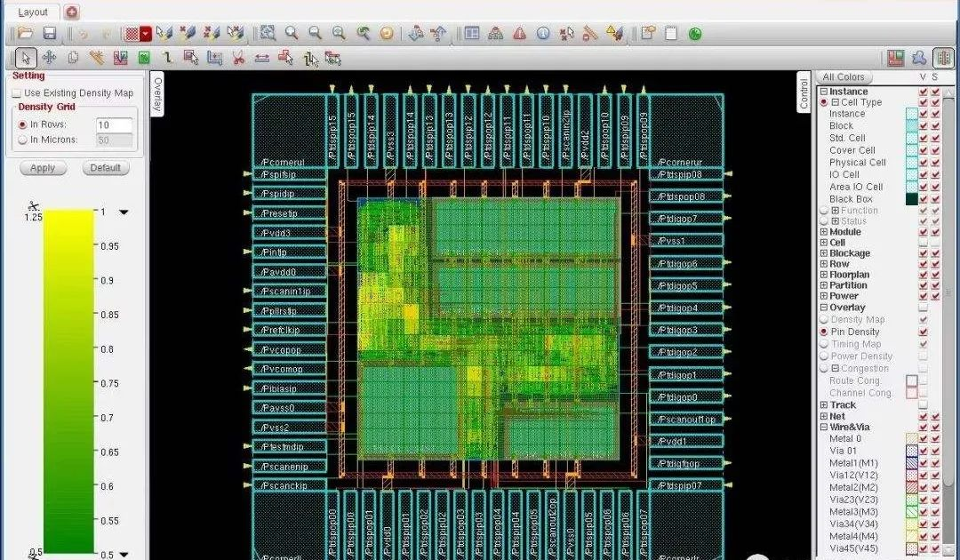Select the arrow pointer tool
The height and width of the screenshot is (560, 960).
pyautogui.click(x=26, y=58)
